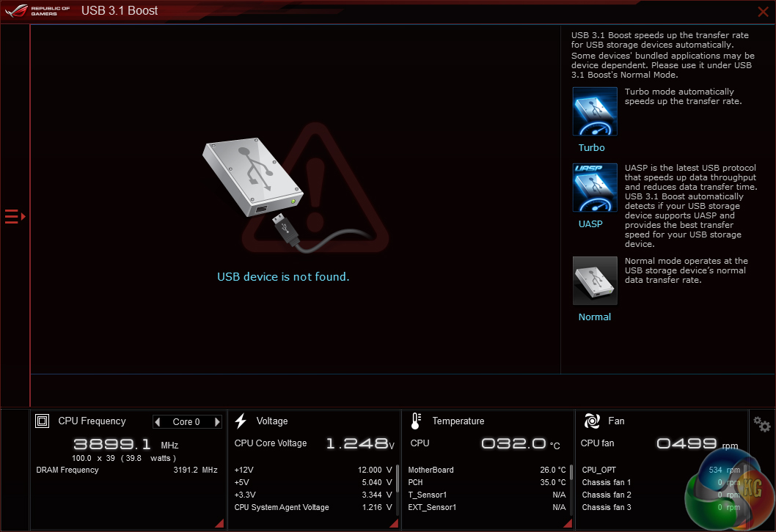
Task: Click the CPU fan 0499 rpm value
Action: coord(687,443)
